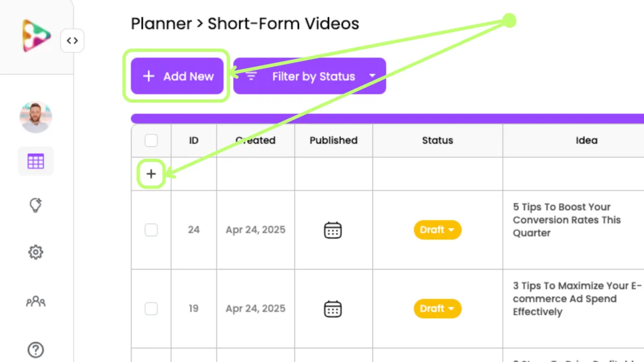This screenshot has width=644, height=362.
Task: Open the team members people icon
Action: coord(36,301)
